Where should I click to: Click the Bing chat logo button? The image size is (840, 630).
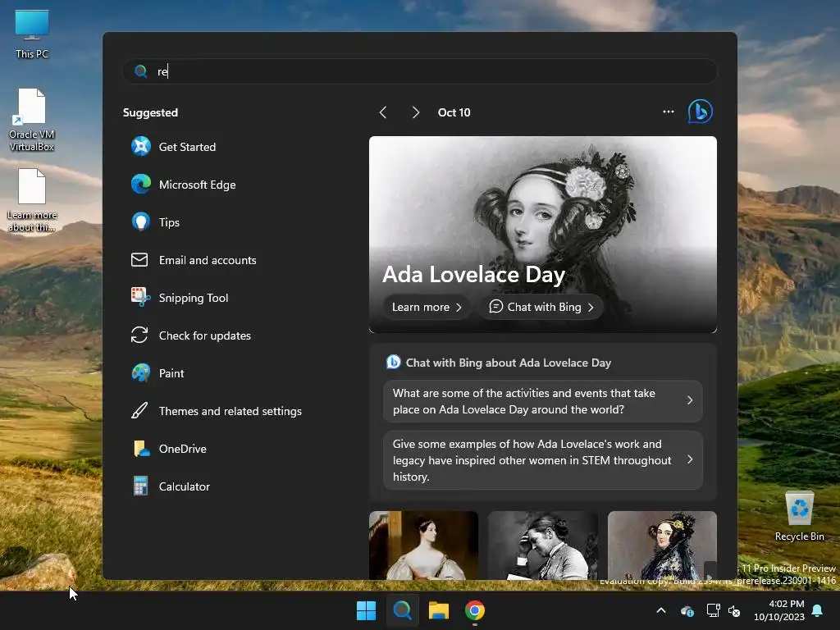pos(701,112)
